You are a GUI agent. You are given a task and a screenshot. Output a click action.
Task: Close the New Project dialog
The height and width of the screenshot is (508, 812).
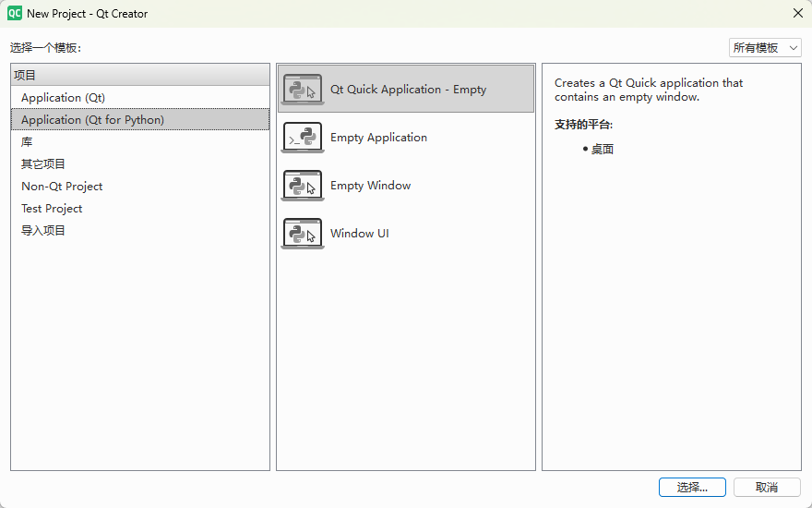[x=798, y=14]
